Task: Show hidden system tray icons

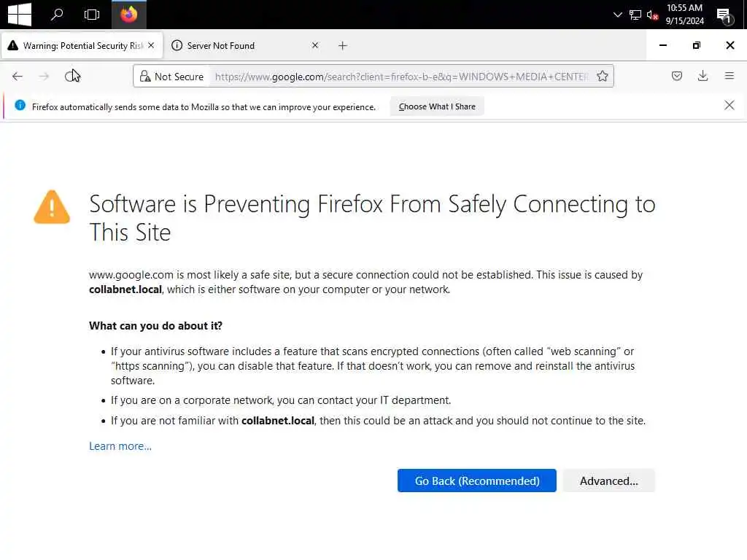Action: [x=618, y=15]
